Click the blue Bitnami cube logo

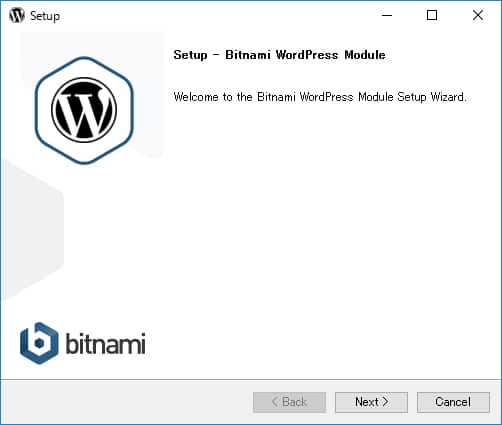click(x=39, y=343)
